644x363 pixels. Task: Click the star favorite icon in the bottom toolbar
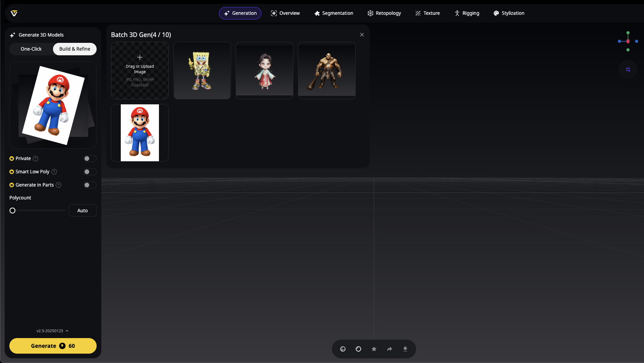click(x=374, y=349)
